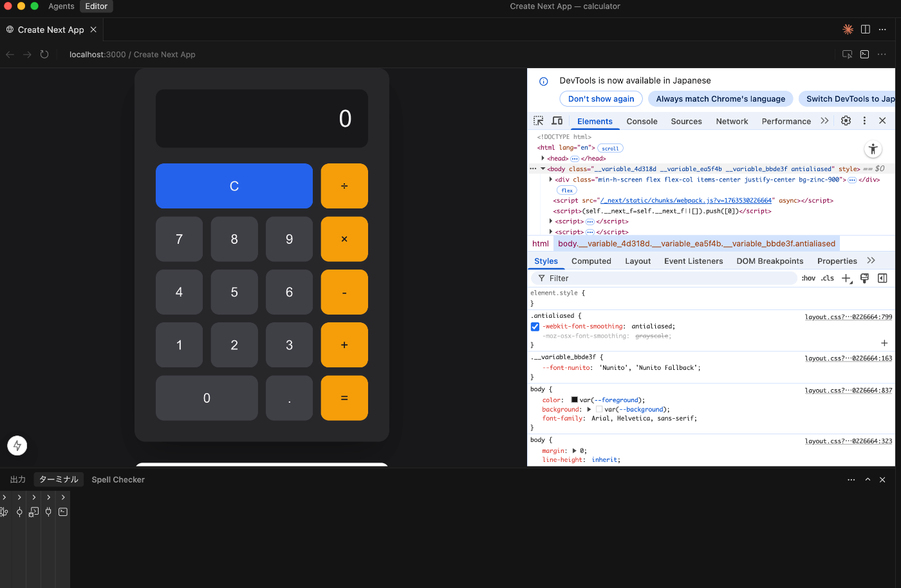Open the Network tab
The width and height of the screenshot is (901, 588).
click(732, 121)
